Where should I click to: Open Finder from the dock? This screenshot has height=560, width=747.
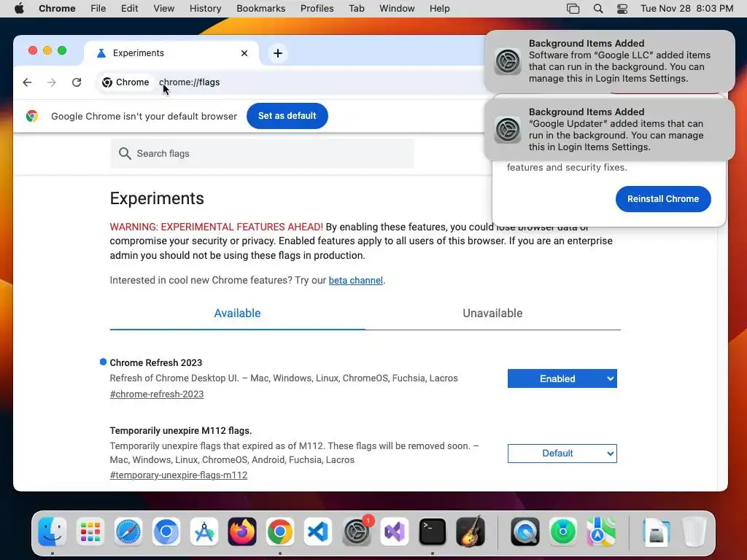coord(52,532)
